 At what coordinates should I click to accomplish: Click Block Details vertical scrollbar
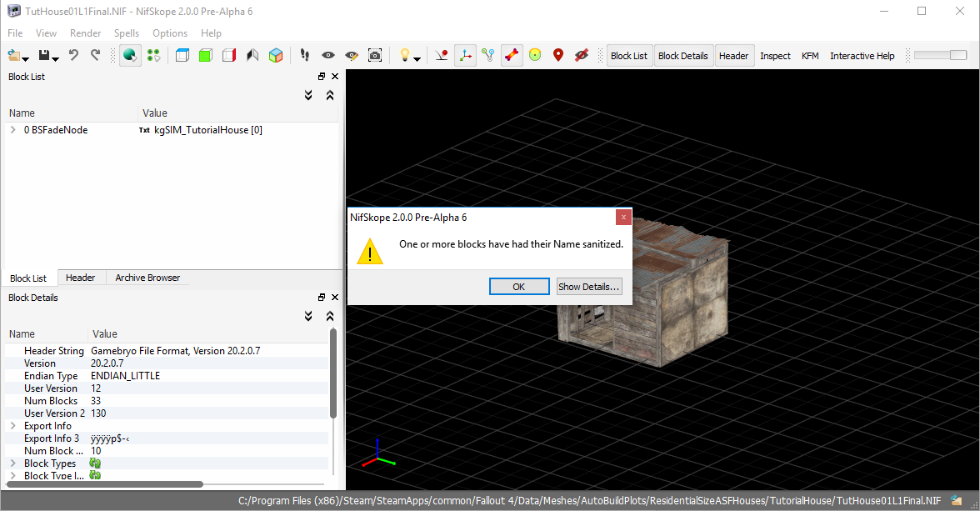(333, 373)
